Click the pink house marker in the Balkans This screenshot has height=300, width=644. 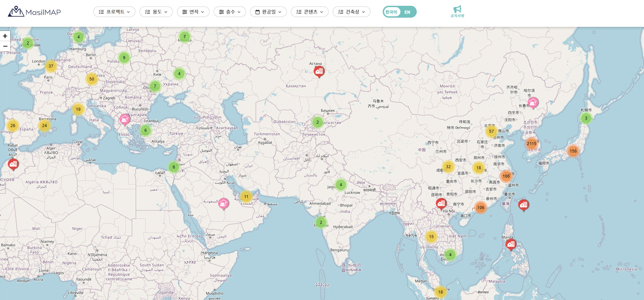(x=125, y=119)
